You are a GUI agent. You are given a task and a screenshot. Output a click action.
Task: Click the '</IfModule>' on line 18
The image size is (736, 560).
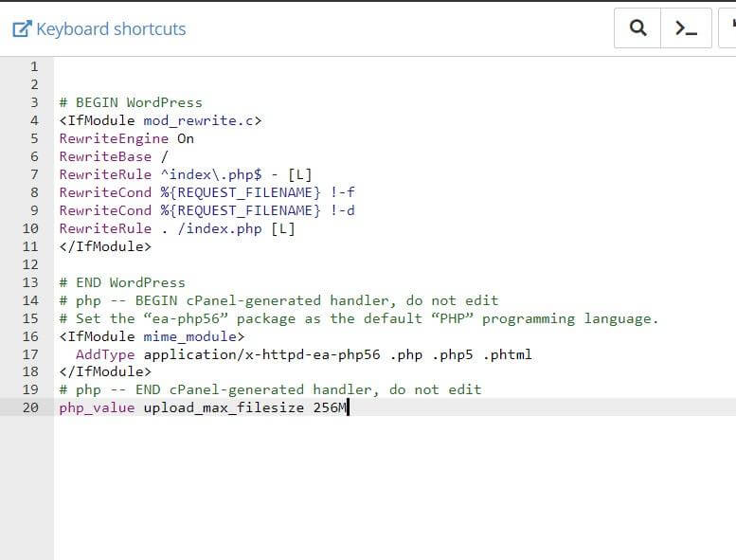(x=105, y=371)
